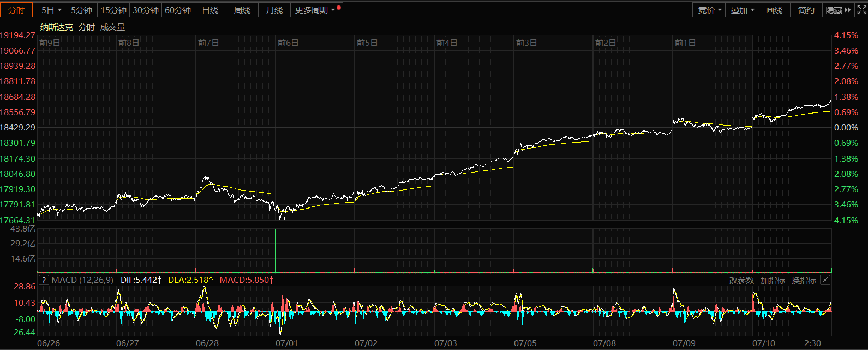
Task: Click the 07/05 date on time axis
Action: tap(525, 343)
